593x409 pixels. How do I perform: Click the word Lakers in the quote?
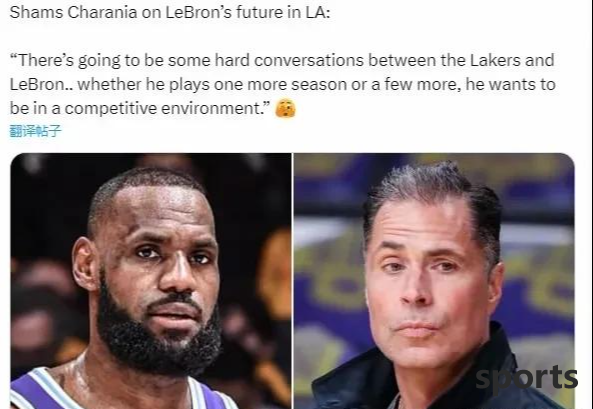click(493, 60)
